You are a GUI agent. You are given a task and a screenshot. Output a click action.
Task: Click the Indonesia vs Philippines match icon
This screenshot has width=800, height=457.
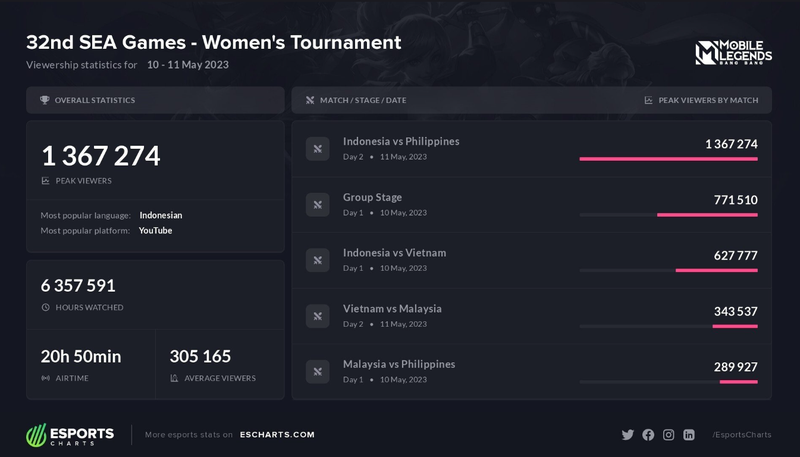tap(317, 149)
